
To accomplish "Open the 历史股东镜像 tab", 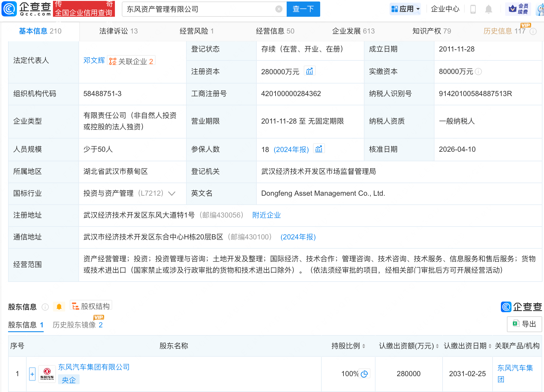I will pyautogui.click(x=77, y=325).
